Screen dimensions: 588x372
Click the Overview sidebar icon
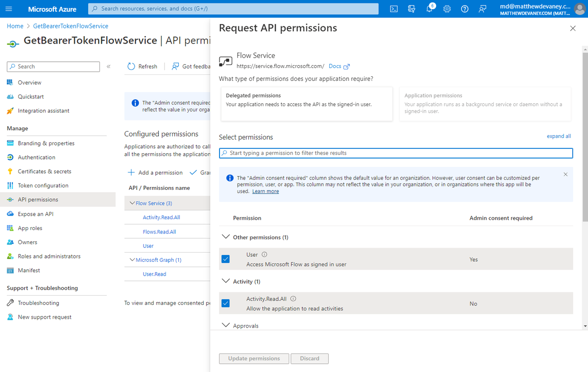(10, 82)
